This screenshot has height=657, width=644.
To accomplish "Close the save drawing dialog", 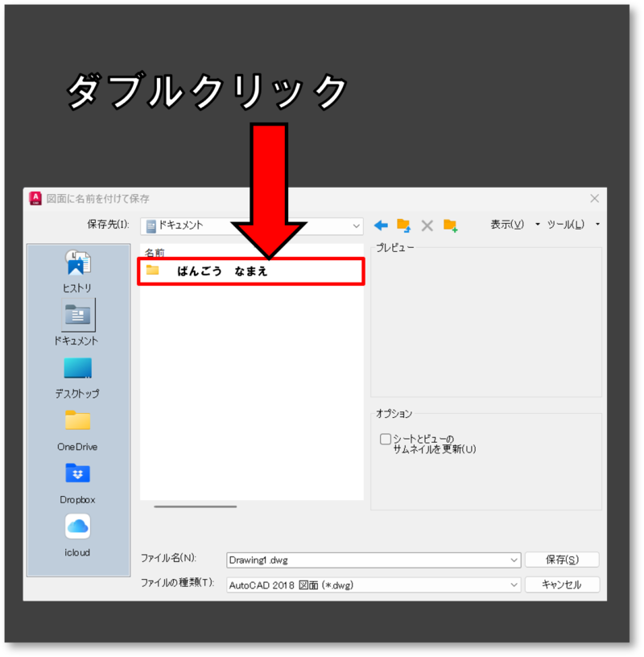I will pyautogui.click(x=594, y=198).
